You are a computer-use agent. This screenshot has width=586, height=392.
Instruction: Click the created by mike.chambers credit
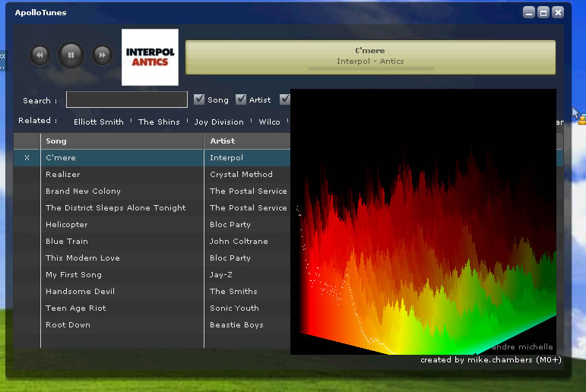coord(491,360)
